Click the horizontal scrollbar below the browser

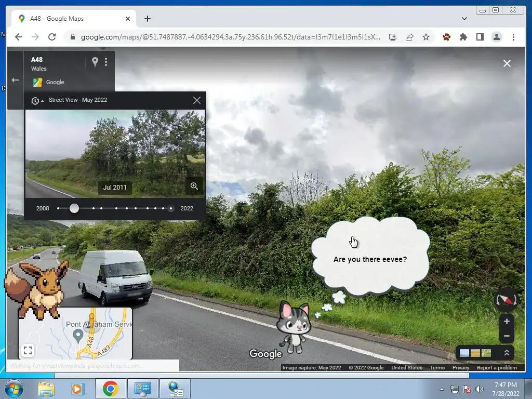click(x=262, y=375)
